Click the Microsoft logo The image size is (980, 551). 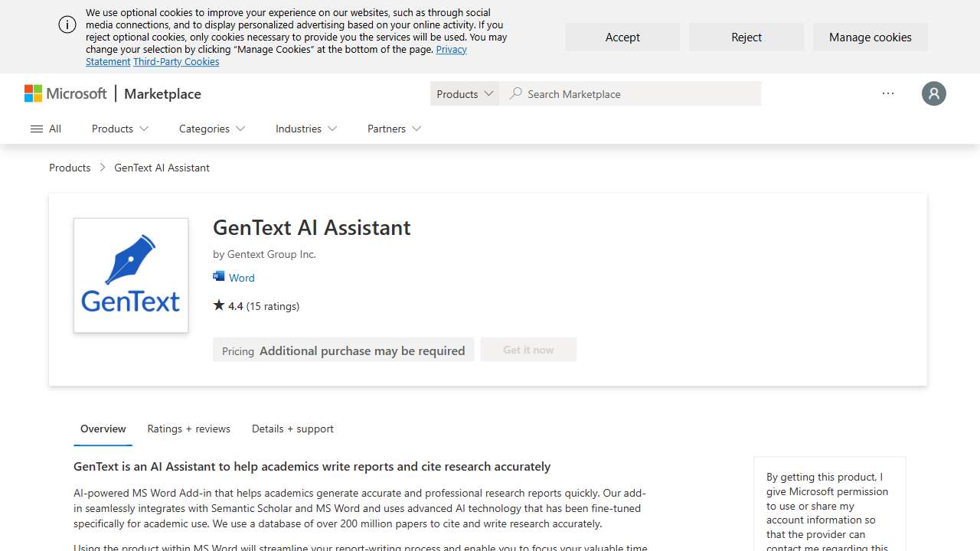65,93
